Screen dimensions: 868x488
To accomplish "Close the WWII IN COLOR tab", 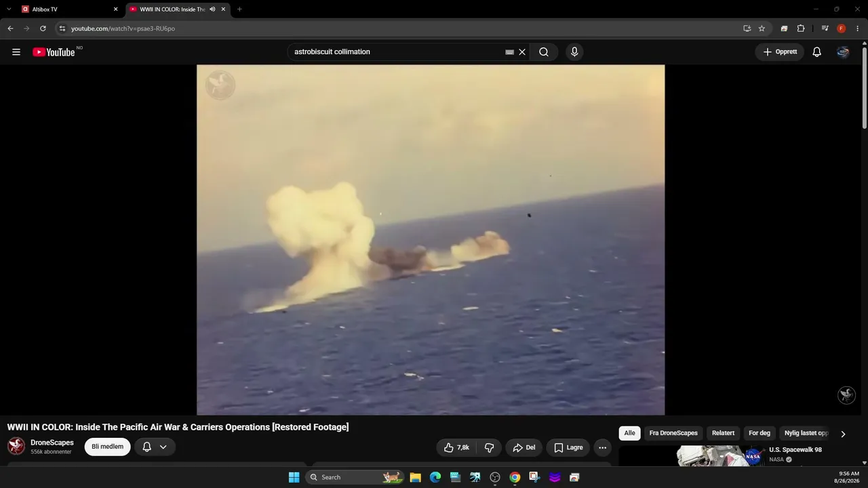I will [x=223, y=9].
